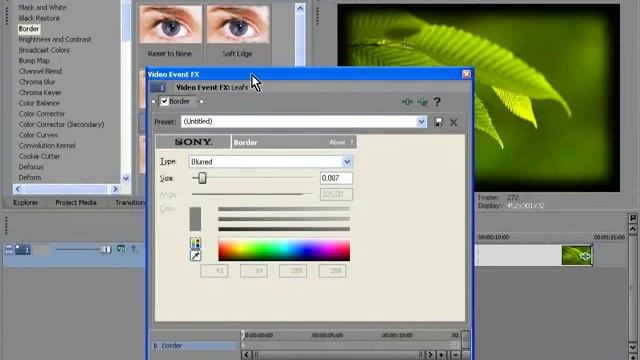Select Color Balance effect

click(39, 103)
